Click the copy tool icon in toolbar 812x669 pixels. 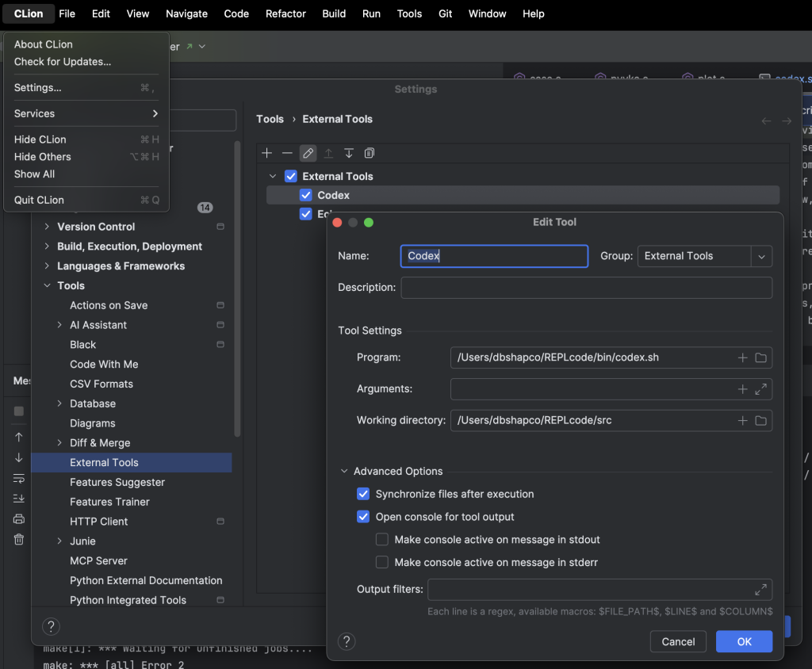coord(370,153)
